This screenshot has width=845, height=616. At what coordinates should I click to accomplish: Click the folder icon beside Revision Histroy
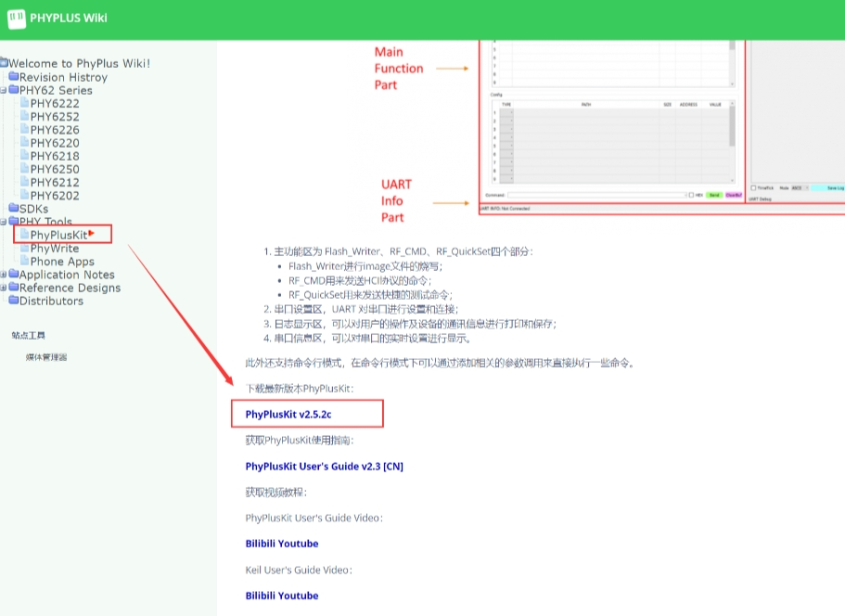14,76
